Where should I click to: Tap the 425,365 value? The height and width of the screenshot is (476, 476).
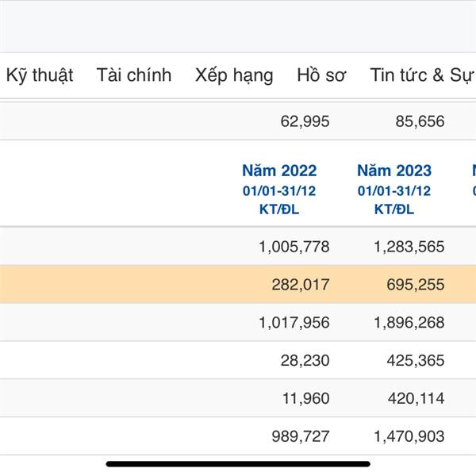coord(415,360)
